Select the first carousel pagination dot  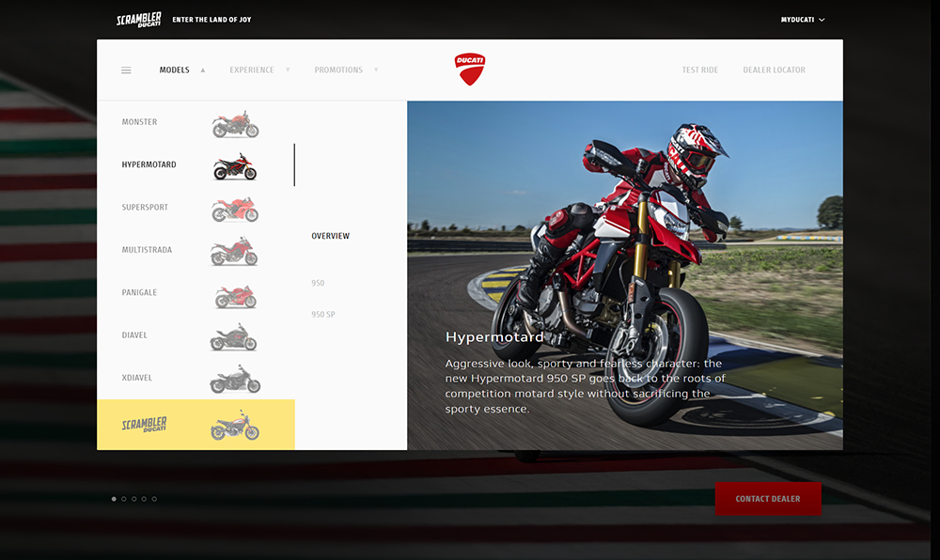(x=114, y=499)
